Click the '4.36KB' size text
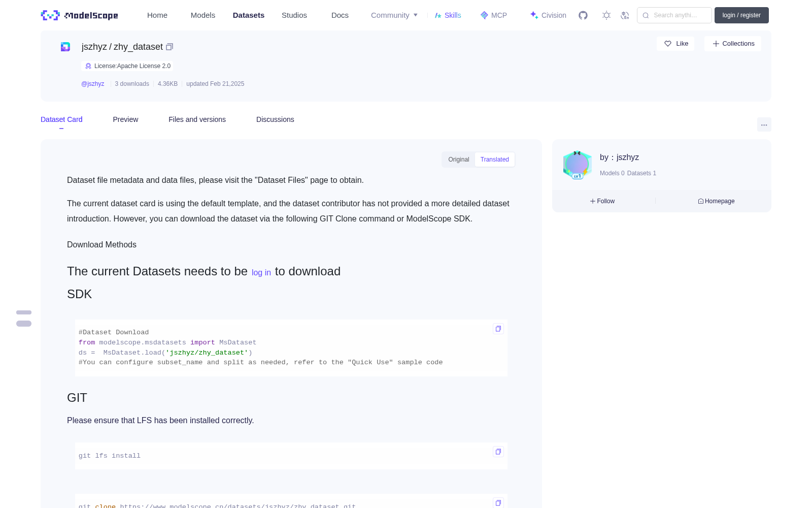 point(167,84)
